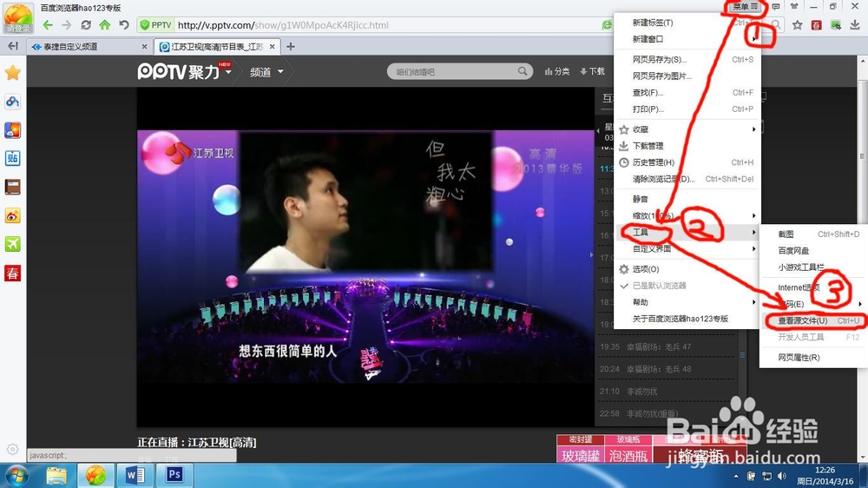Screen dimensions: 868x488
Task: Open the Baidu cloud sidebar icon
Action: coord(13,102)
